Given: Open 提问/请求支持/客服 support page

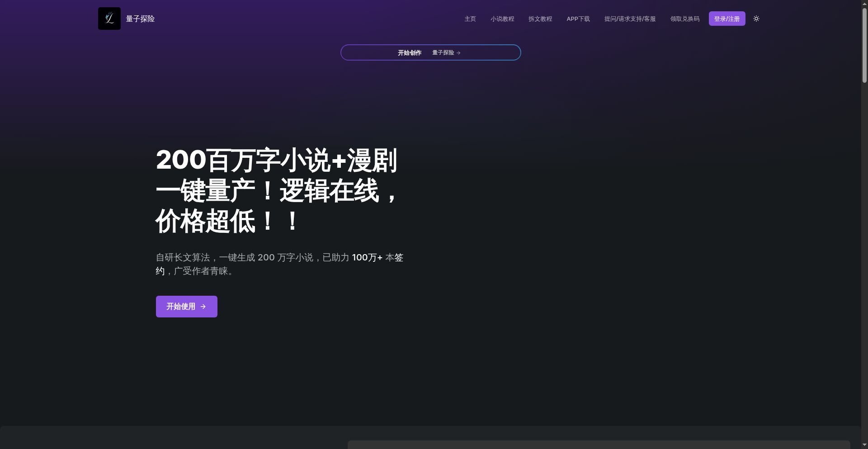Looking at the screenshot, I should [630, 19].
